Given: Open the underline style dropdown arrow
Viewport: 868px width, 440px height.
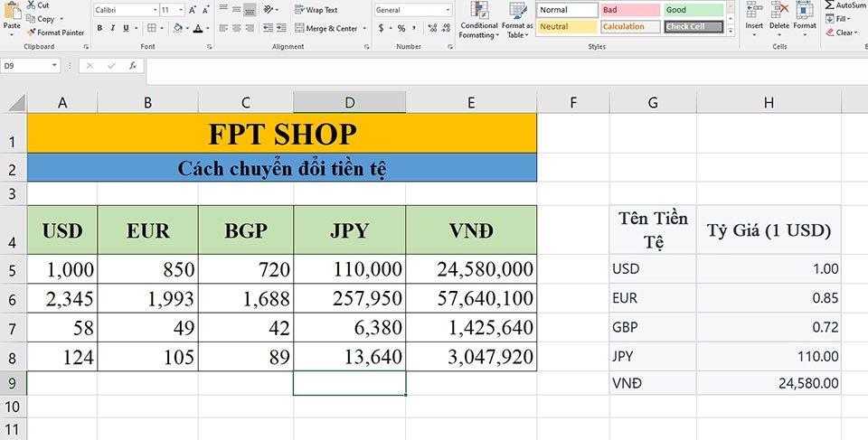Looking at the screenshot, I should coord(137,28).
